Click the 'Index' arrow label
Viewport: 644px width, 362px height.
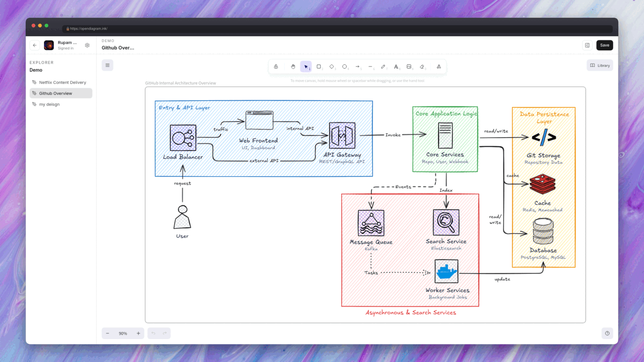coord(446,190)
